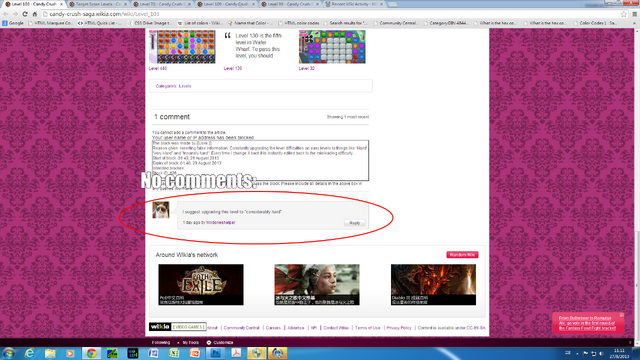Click the Random Wiki button
The width and height of the screenshot is (640, 360).
(x=462, y=255)
